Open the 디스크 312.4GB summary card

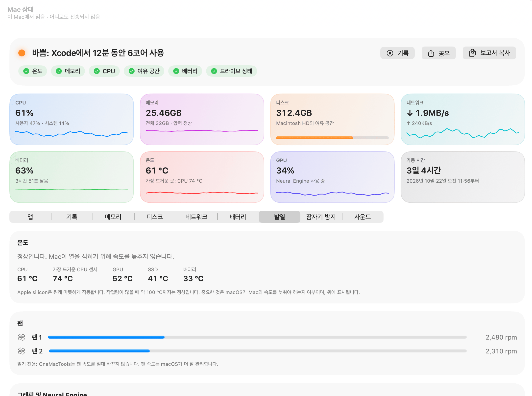tap(332, 119)
